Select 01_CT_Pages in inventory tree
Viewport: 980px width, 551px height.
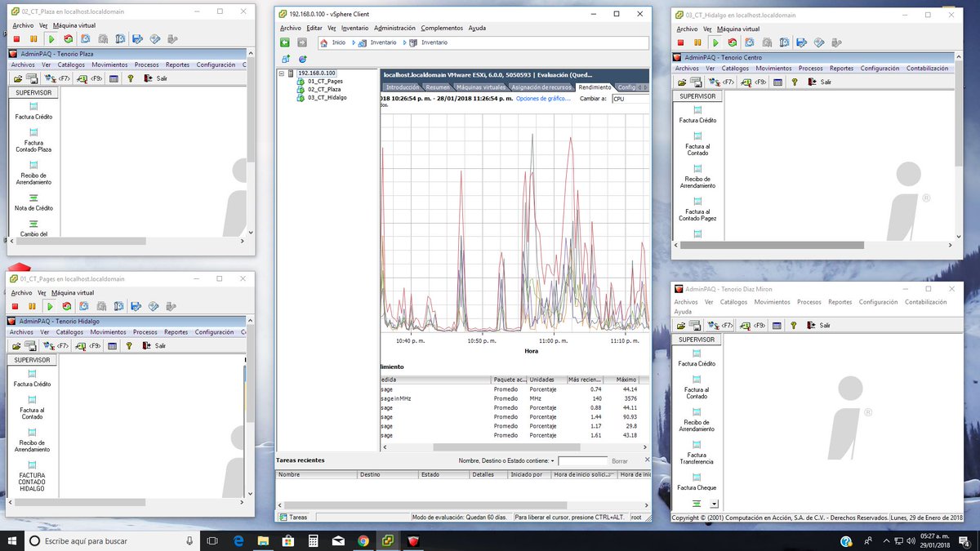[325, 81]
